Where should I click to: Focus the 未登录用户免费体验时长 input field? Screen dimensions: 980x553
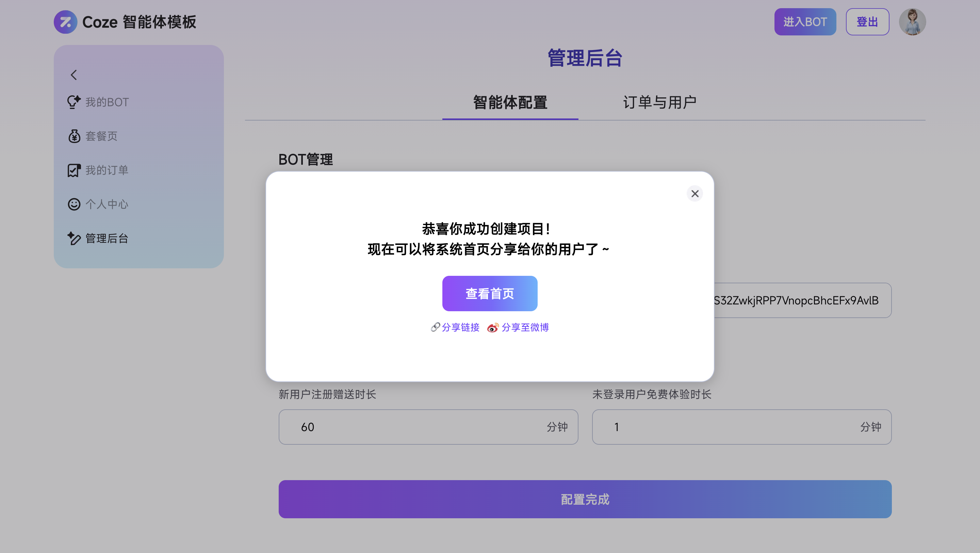coord(741,427)
